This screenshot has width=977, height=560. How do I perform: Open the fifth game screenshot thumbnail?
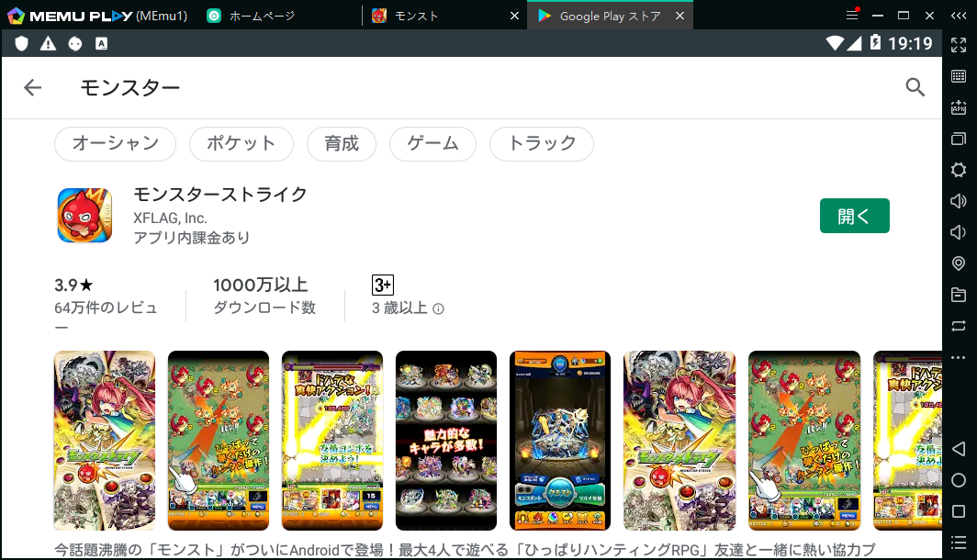[560, 441]
